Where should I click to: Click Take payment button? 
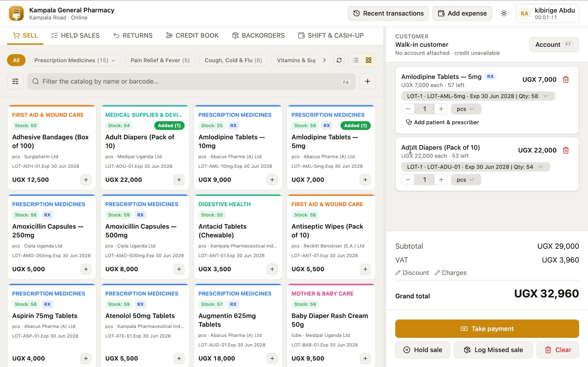(x=487, y=329)
